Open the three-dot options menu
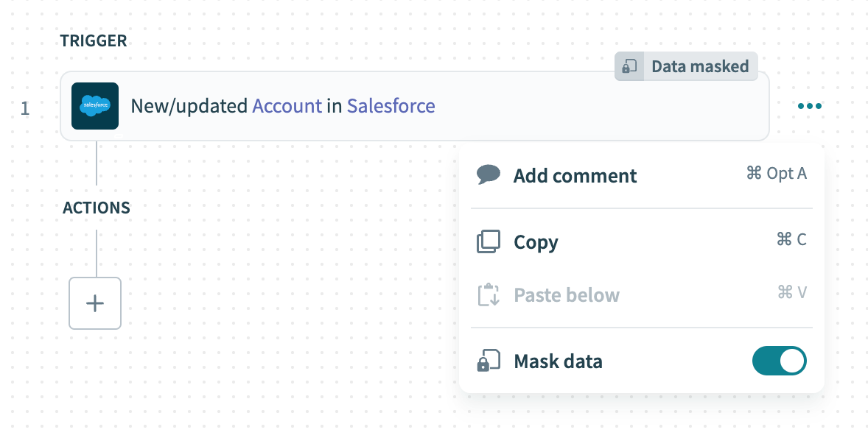Image resolution: width=868 pixels, height=438 pixels. 809,106
